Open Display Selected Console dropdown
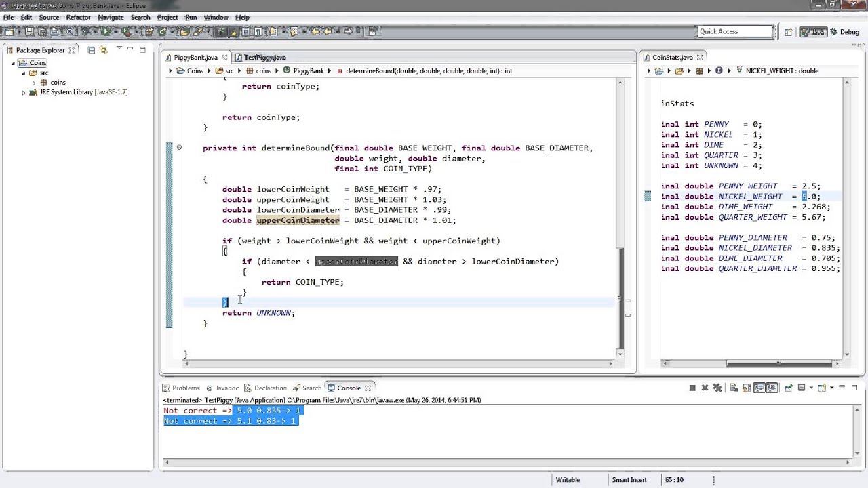Screen dimensions: 868x488 (811, 388)
